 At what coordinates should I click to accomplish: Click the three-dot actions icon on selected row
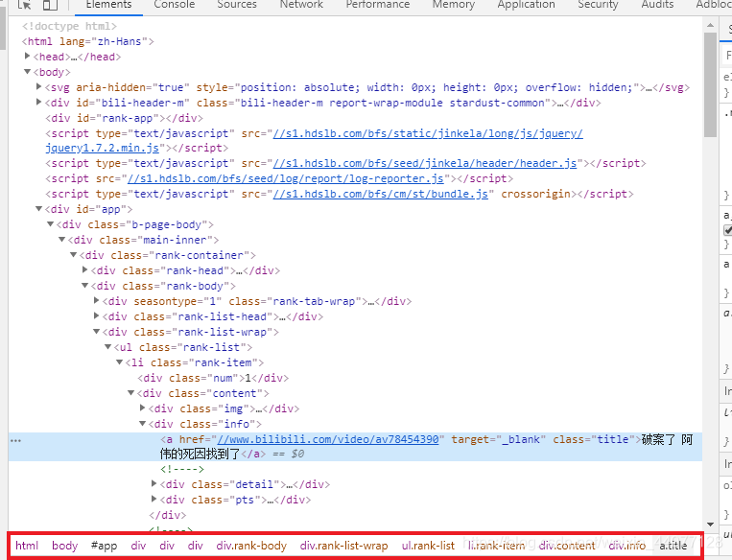pyautogui.click(x=16, y=440)
